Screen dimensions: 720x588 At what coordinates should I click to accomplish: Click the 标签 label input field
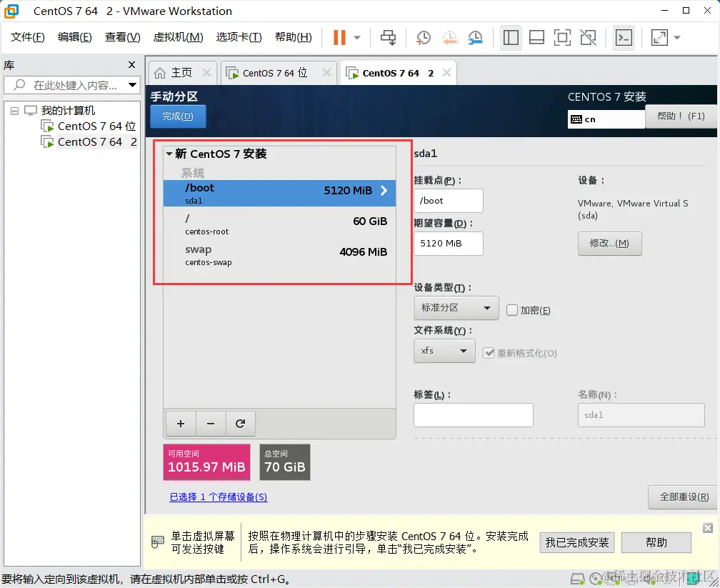click(x=473, y=415)
